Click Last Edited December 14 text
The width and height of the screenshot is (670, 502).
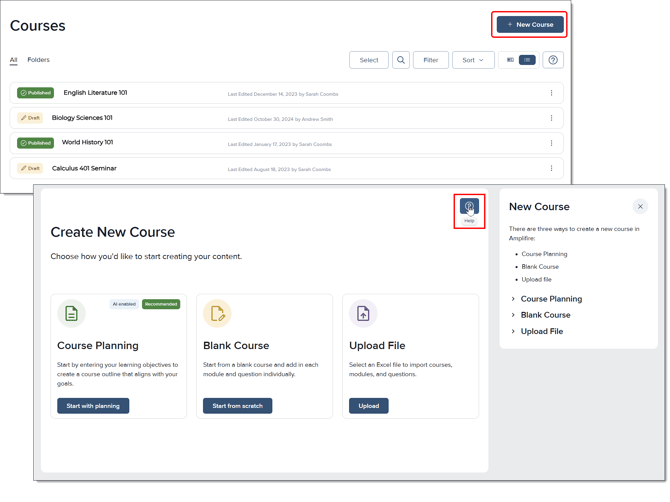(x=283, y=94)
